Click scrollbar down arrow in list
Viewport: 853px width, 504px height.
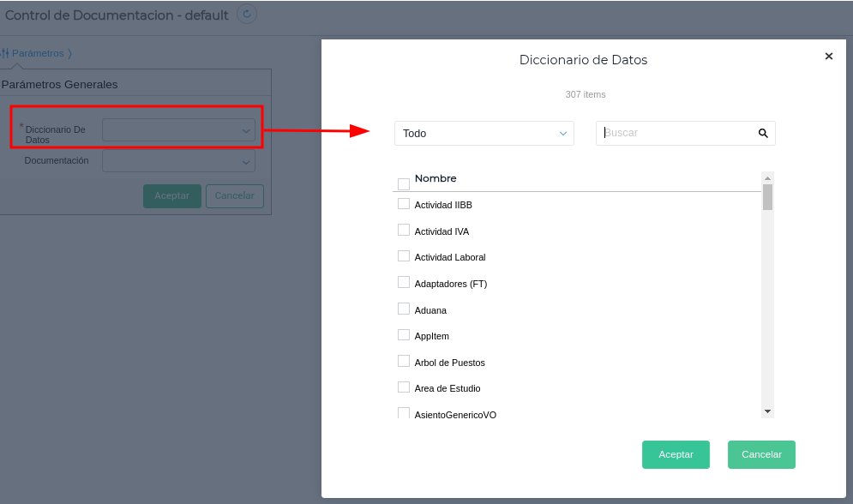click(767, 411)
